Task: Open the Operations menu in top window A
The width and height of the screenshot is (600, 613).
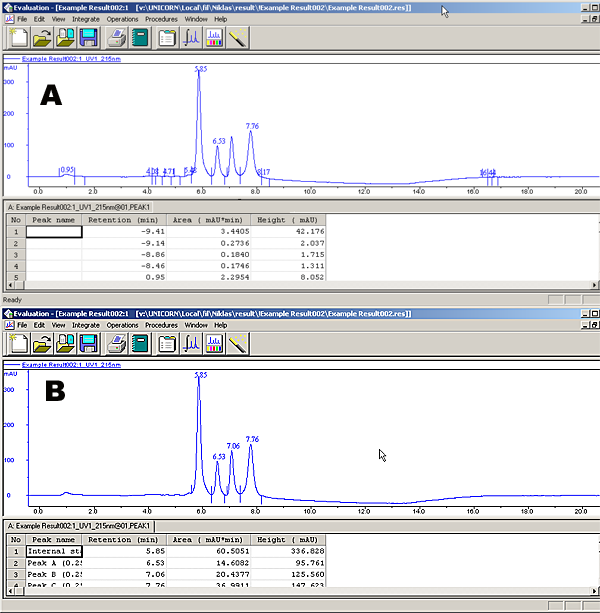Action: (122, 19)
